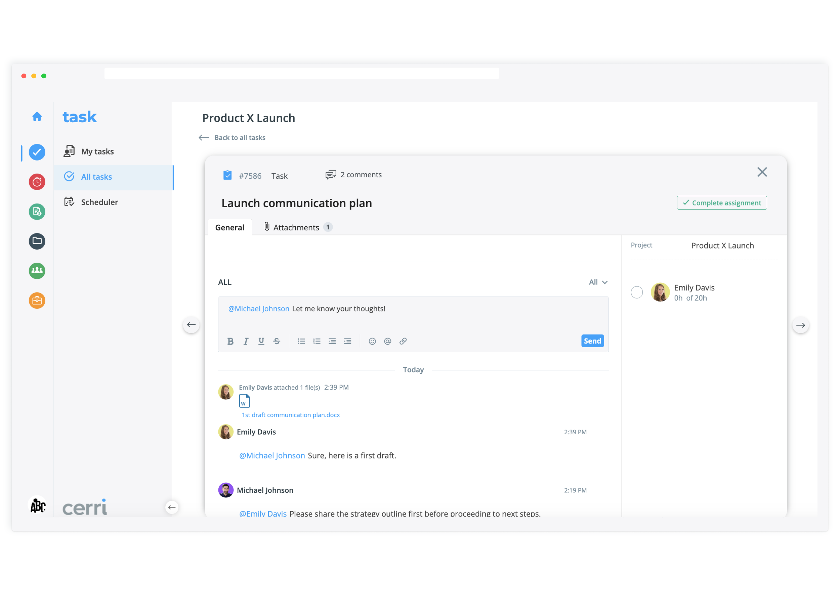Go to next task with right arrow

(x=800, y=325)
